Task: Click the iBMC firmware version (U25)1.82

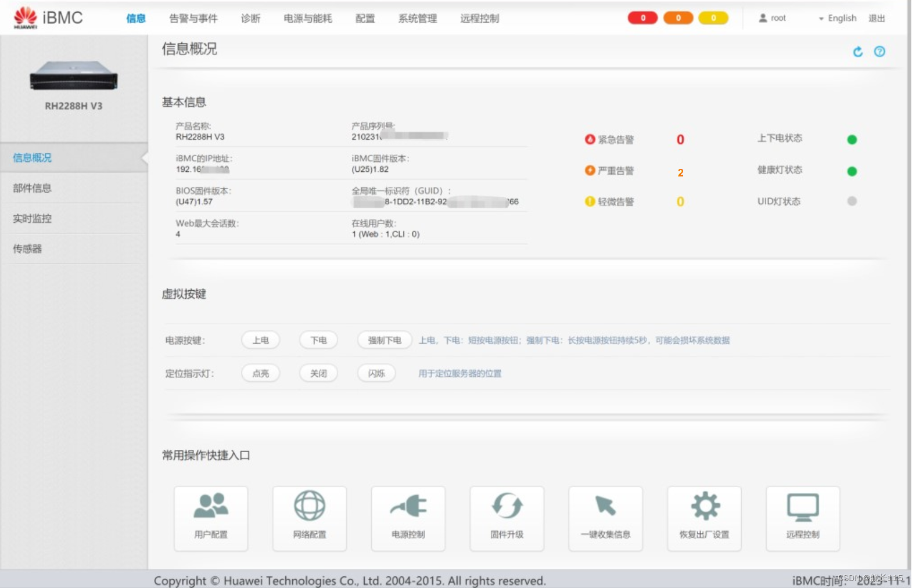Action: pyautogui.click(x=370, y=169)
